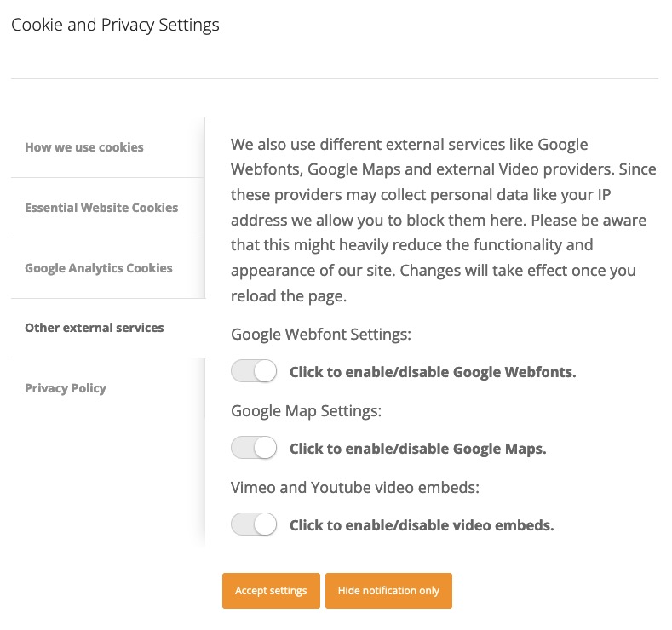Choose the Hide notification only button
Screen dimensions: 672x630
(388, 591)
